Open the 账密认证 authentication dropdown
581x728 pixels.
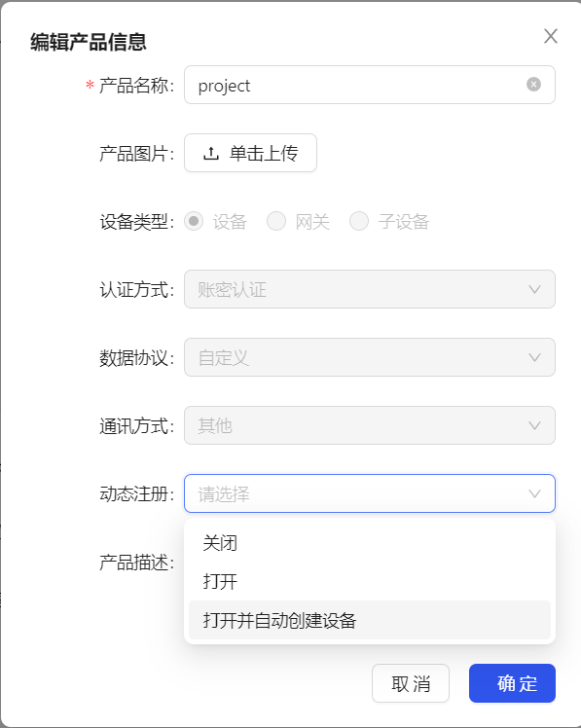tap(370, 289)
